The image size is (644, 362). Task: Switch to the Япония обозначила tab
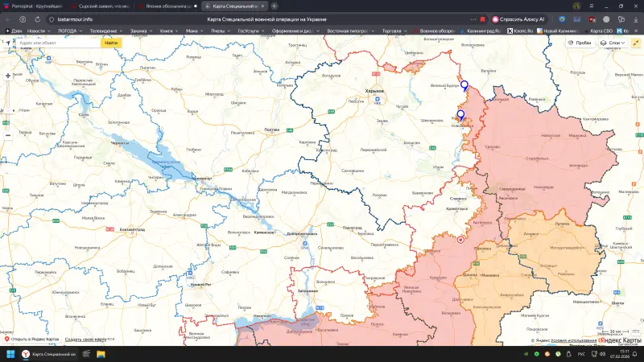click(165, 6)
